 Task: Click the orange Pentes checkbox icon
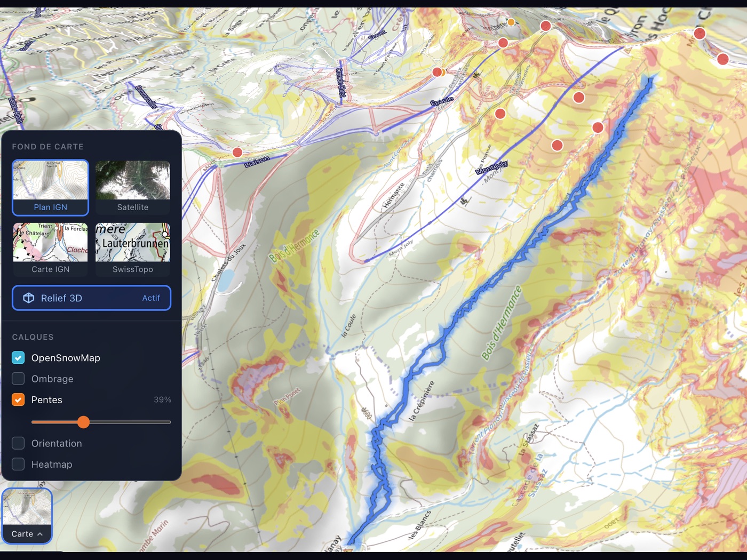click(18, 399)
